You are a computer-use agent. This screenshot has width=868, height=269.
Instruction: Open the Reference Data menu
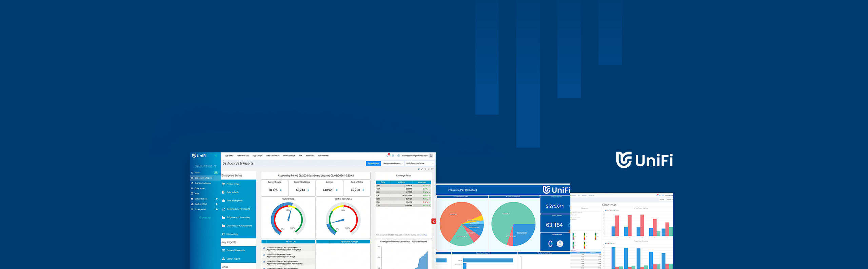(243, 156)
